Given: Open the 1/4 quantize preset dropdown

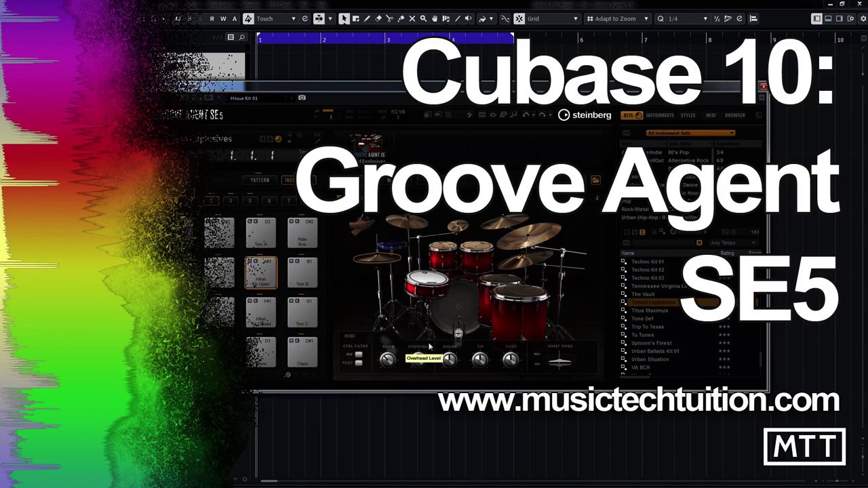Looking at the screenshot, I should point(688,18).
